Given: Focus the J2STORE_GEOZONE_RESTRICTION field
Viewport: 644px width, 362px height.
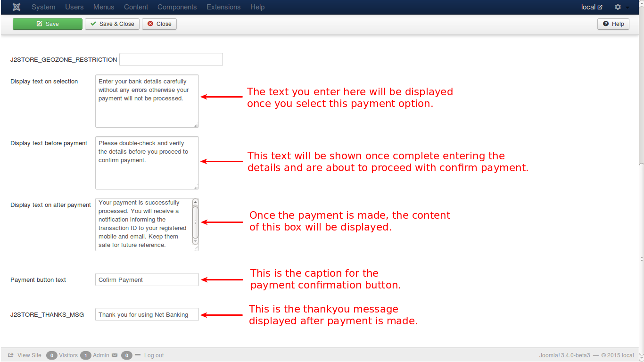Looking at the screenshot, I should 171,59.
